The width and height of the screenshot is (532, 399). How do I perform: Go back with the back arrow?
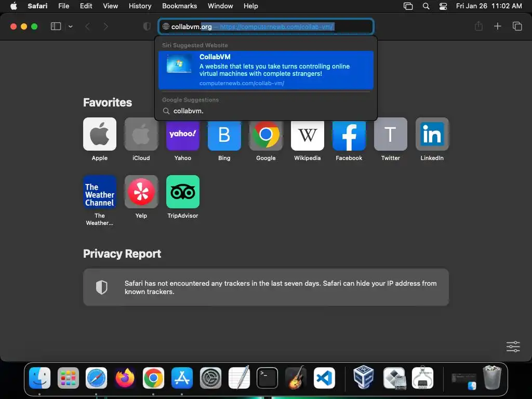87,26
